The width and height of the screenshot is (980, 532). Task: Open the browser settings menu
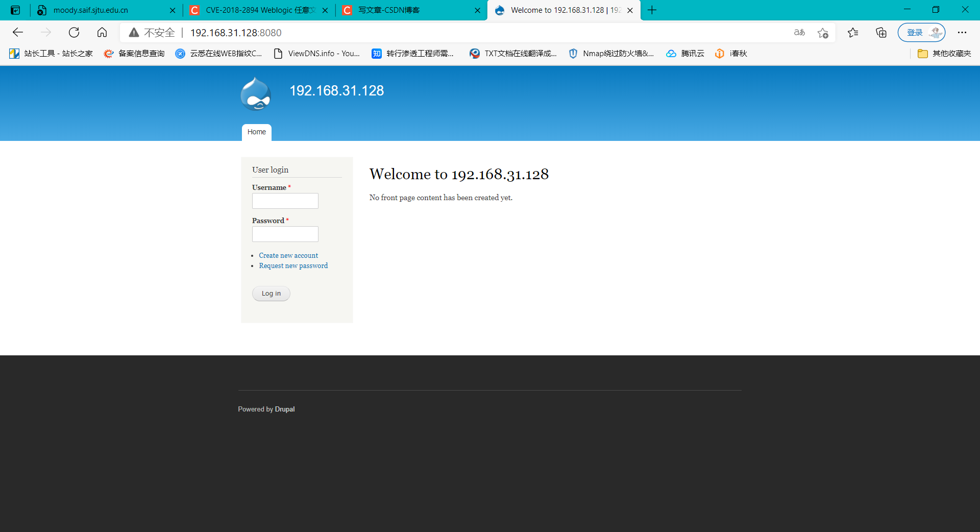(x=962, y=33)
